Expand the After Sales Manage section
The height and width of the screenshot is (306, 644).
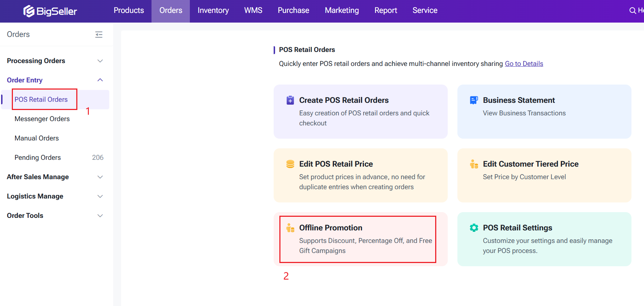click(x=100, y=177)
